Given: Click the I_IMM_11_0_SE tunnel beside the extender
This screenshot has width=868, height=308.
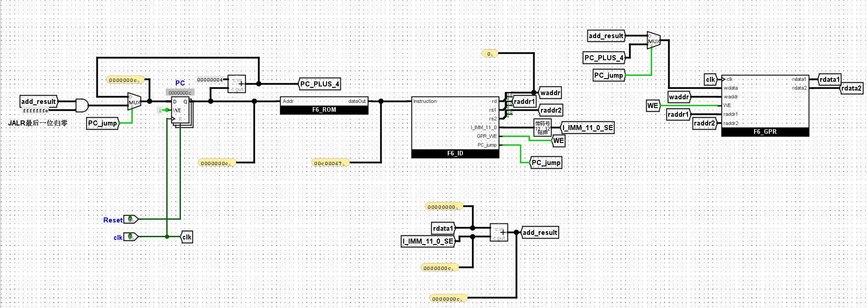Looking at the screenshot, I should (x=588, y=128).
